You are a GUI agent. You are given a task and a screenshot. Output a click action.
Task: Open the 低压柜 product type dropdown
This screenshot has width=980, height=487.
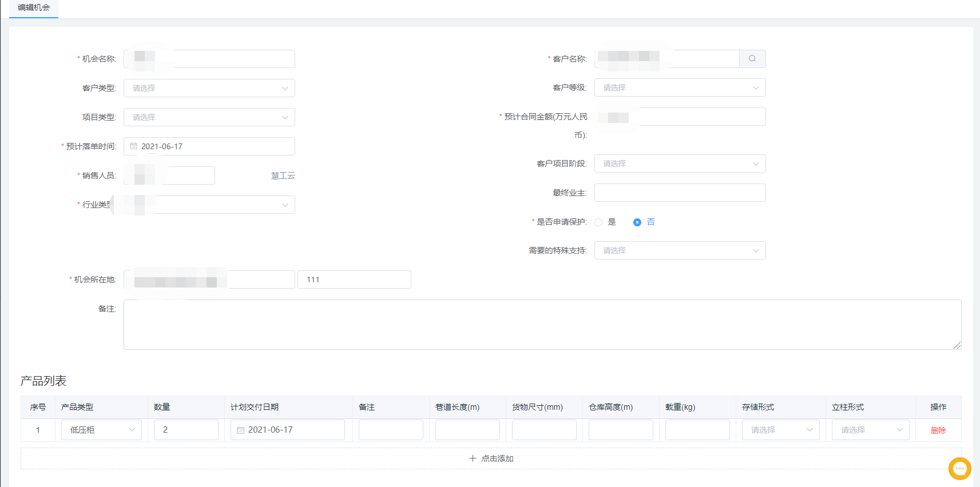click(101, 430)
